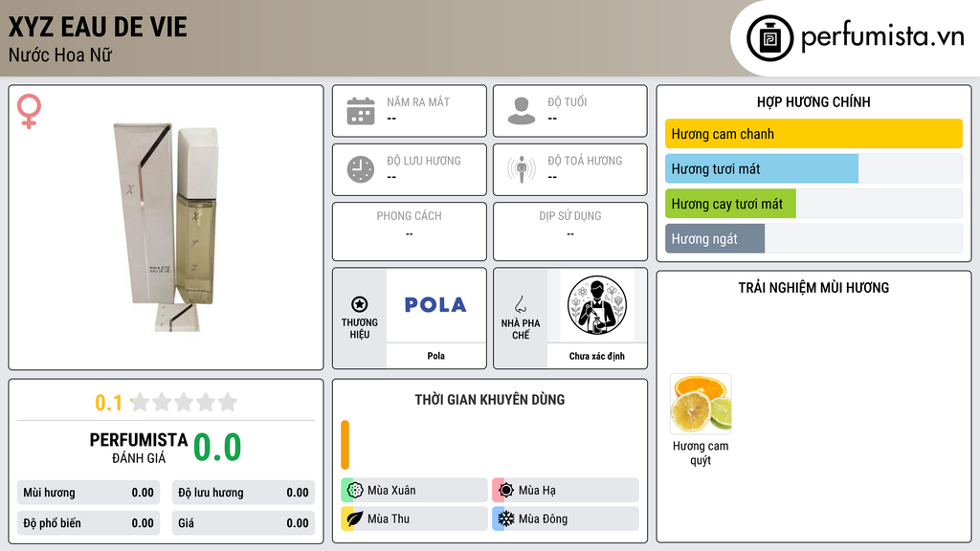Click the five-star user rating row
This screenshot has width=980, height=551.
click(184, 402)
